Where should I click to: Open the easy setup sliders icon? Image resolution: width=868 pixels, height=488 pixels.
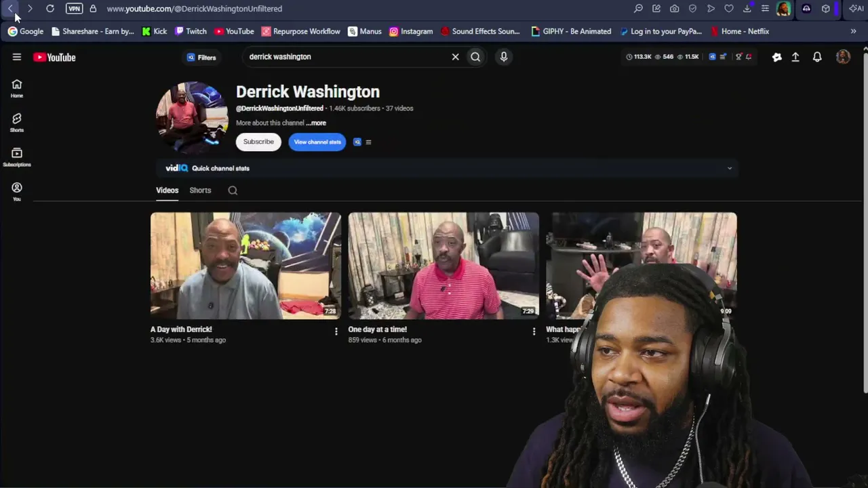[x=765, y=9]
